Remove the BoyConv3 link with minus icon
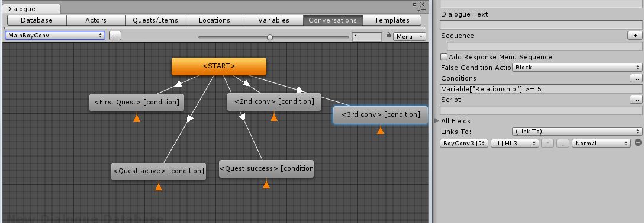Image resolution: width=644 pixels, height=223 pixels. click(x=638, y=142)
